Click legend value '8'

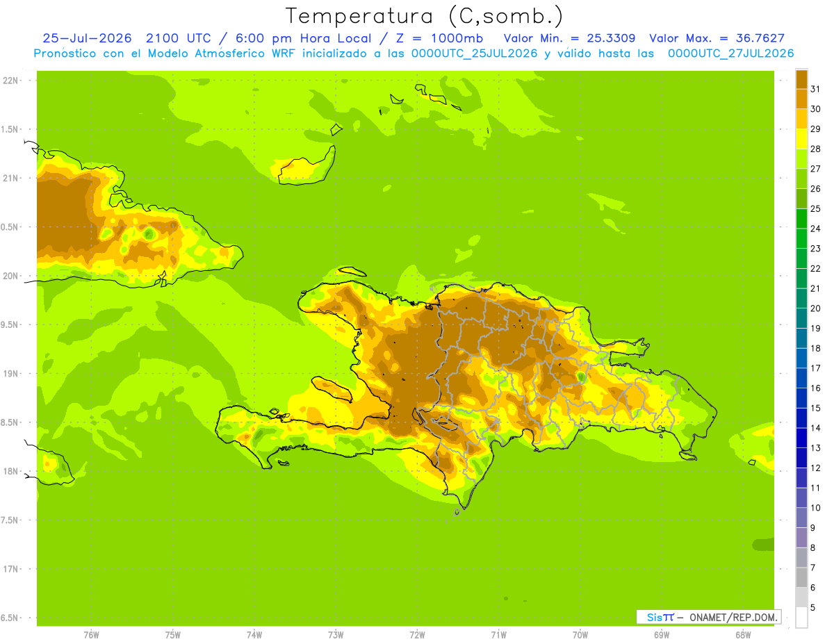[813, 547]
